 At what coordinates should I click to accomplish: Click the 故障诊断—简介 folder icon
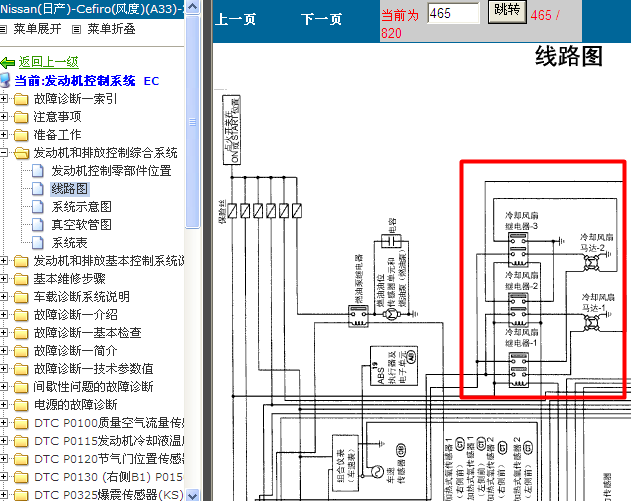(21, 351)
